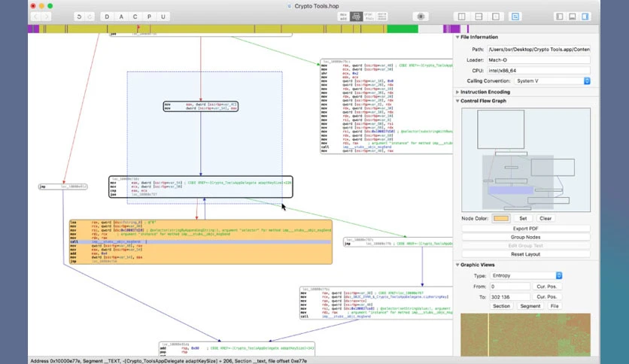The height and width of the screenshot is (364, 629).
Task: Click the Path field
Action: 539,50
